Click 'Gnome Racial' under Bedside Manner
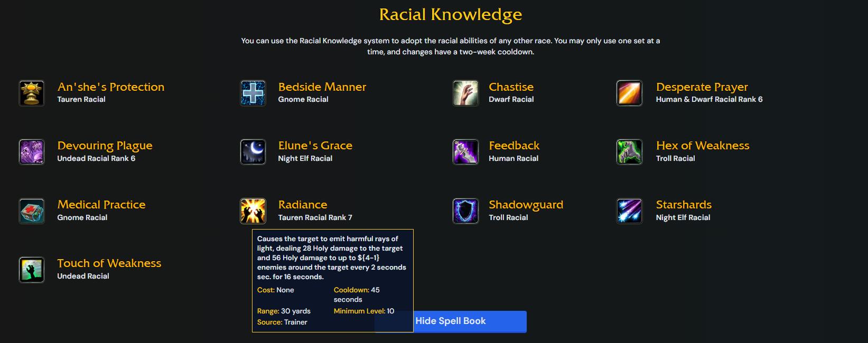Image resolution: width=868 pixels, height=343 pixels. [303, 99]
